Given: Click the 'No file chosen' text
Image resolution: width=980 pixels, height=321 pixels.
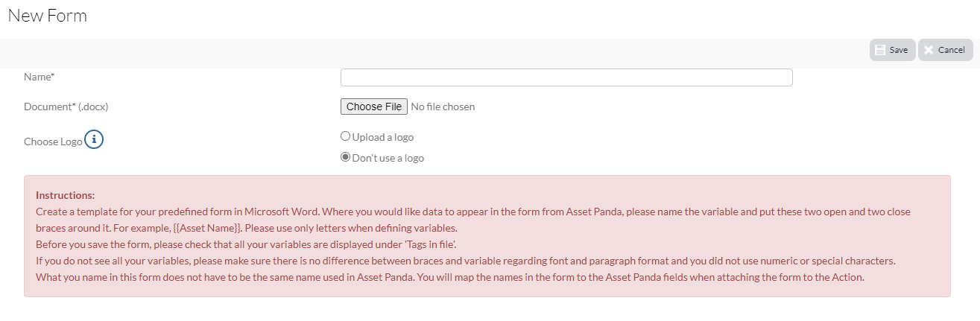Looking at the screenshot, I should pyautogui.click(x=443, y=107).
